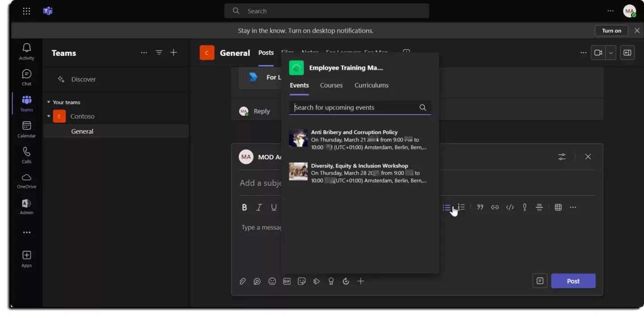The image size is (644, 318).
Task: Expand the Meet now dropdown arrow
Action: pyautogui.click(x=611, y=53)
